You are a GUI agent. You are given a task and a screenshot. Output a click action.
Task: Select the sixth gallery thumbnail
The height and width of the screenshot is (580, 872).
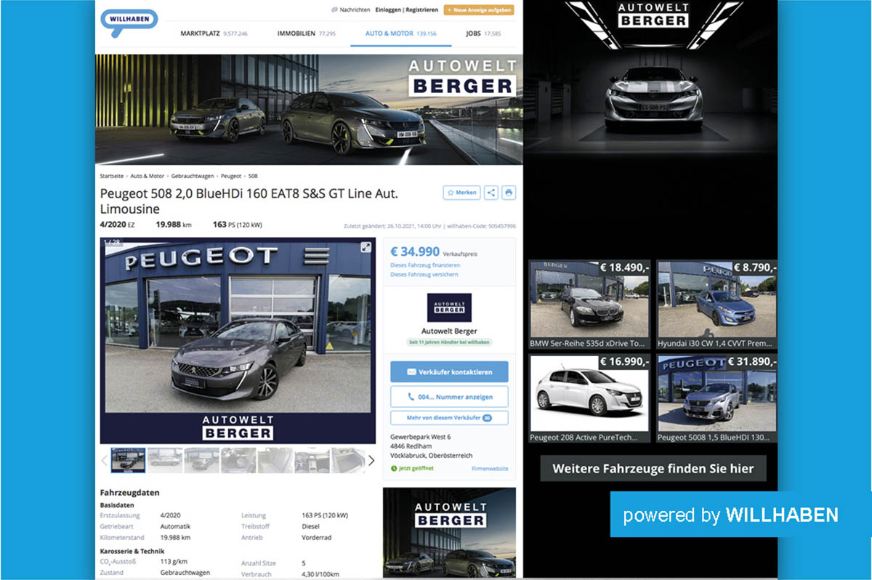(x=312, y=460)
